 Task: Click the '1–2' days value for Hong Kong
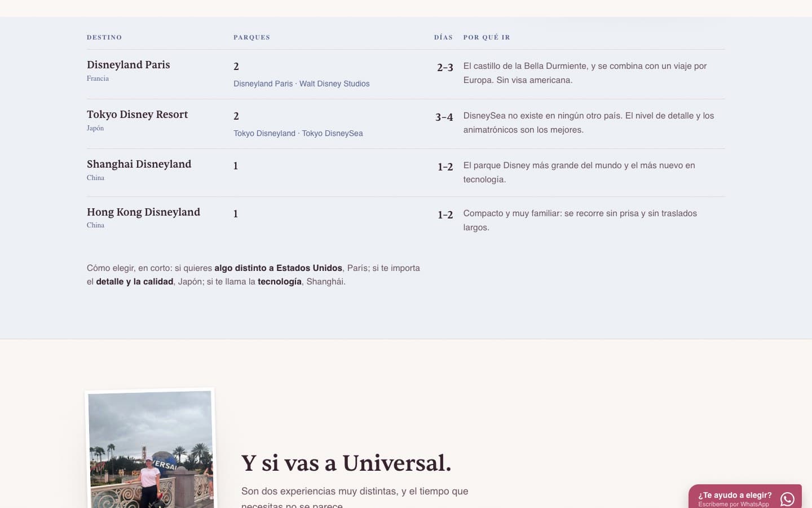(x=445, y=215)
